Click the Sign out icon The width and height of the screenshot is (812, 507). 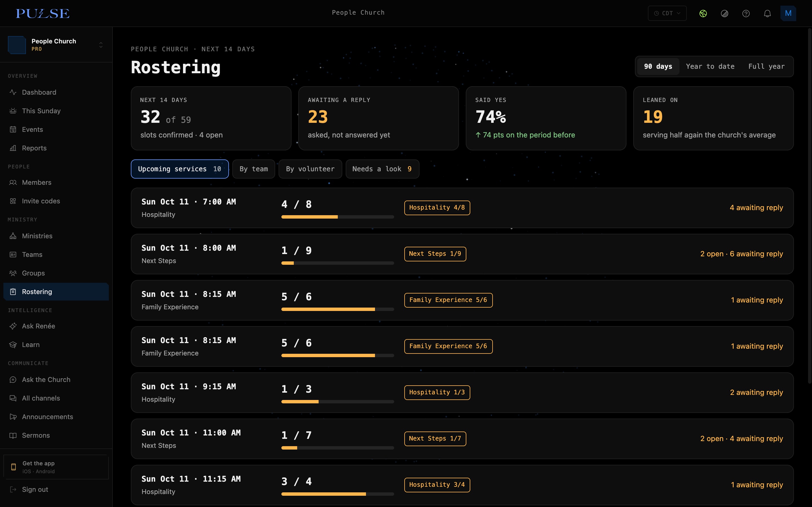click(13, 489)
